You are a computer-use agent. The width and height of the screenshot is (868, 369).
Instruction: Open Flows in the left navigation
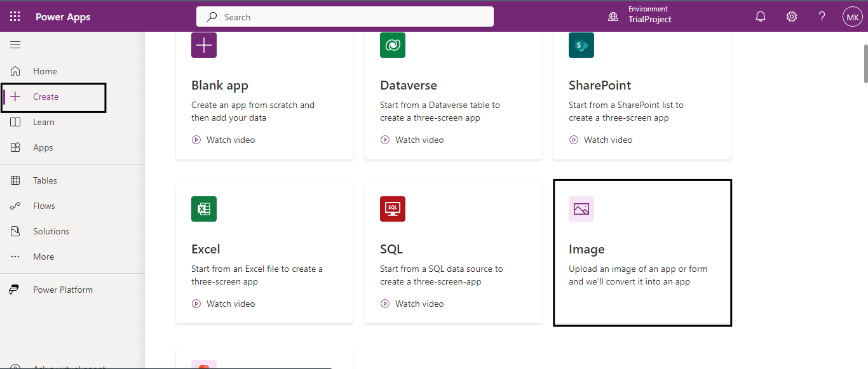pos(44,206)
